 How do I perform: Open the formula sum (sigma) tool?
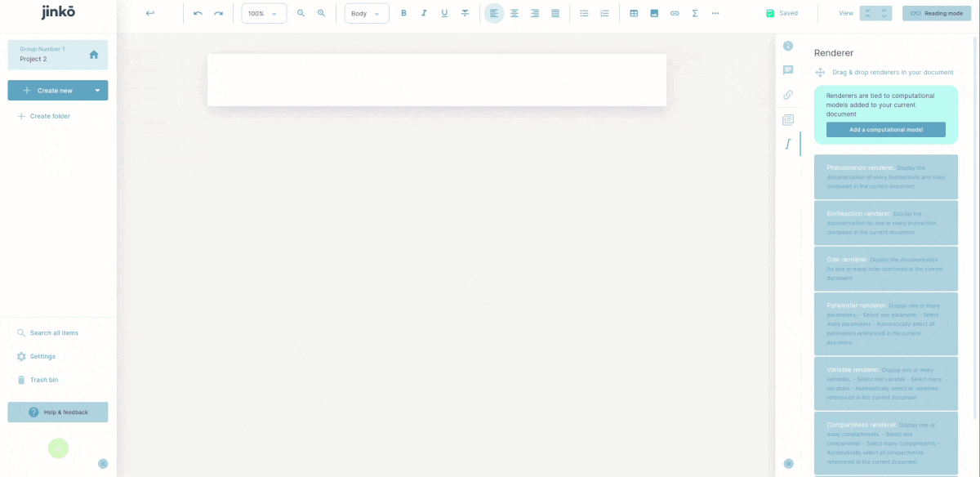[x=694, y=13]
